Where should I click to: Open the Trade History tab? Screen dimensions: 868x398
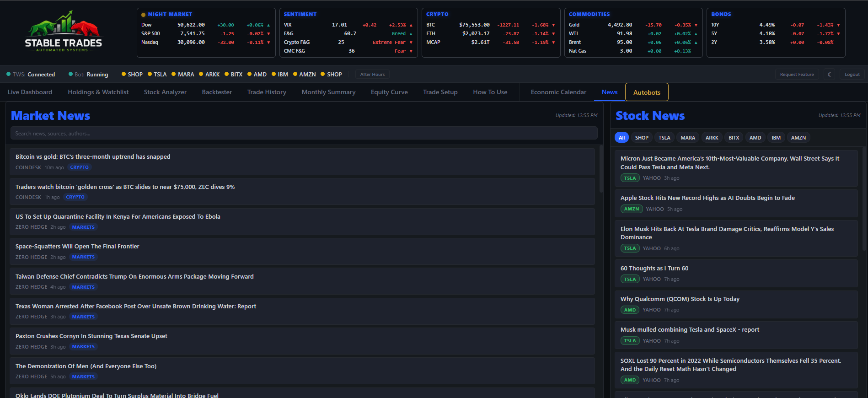(267, 92)
